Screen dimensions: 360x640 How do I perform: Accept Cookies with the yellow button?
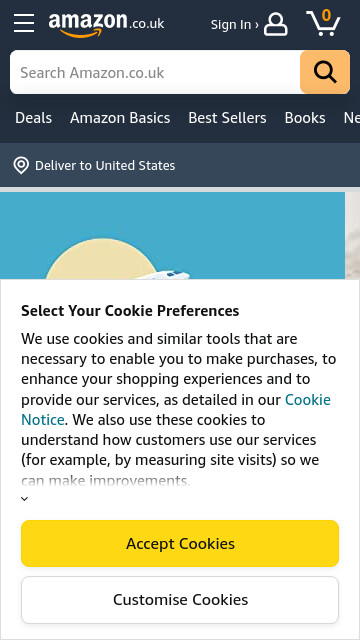pyautogui.click(x=180, y=543)
